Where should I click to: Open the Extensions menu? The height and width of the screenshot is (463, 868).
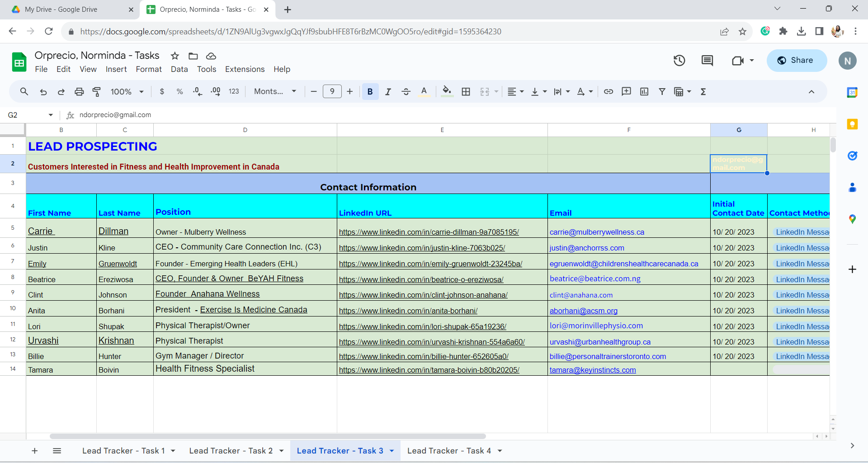click(245, 69)
